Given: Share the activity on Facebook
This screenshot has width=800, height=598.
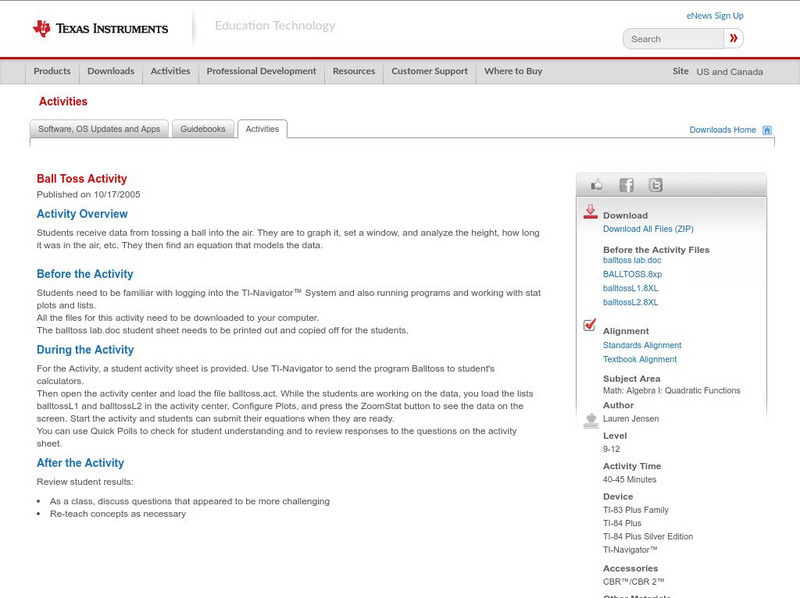Looking at the screenshot, I should point(626,185).
